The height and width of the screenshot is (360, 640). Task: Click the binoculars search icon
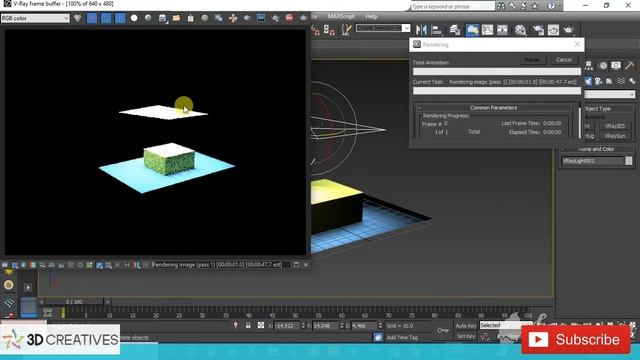pos(501,6)
